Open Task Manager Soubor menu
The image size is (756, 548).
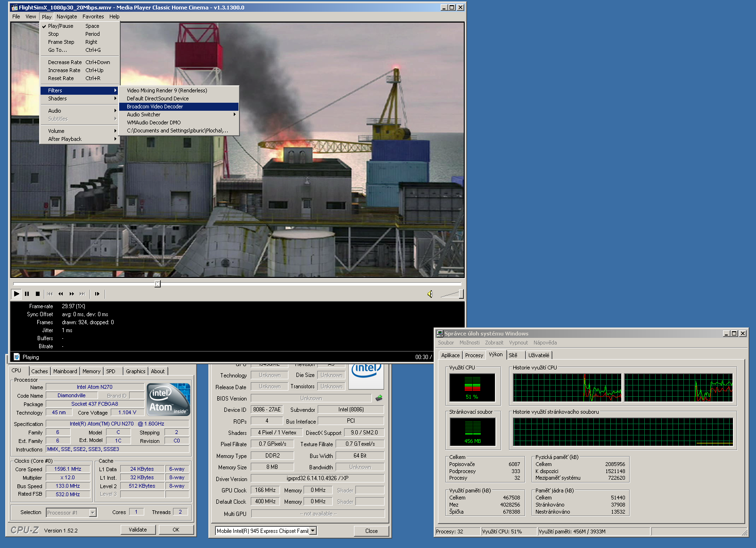(x=446, y=343)
